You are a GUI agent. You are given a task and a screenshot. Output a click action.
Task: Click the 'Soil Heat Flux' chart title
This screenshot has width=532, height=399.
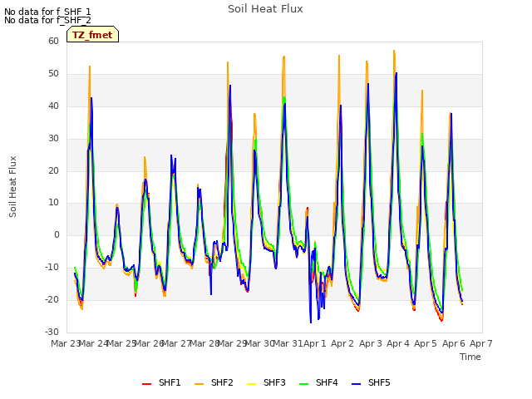(x=265, y=9)
